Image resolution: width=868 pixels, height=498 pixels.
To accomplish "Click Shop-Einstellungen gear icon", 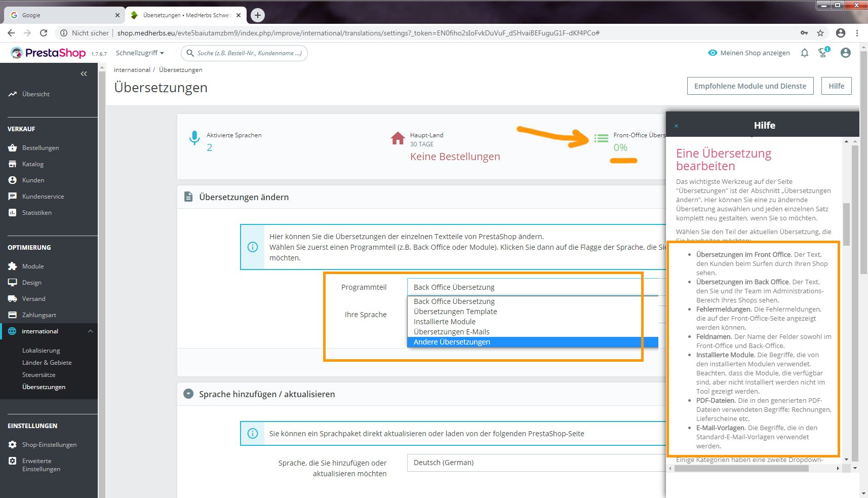I will [x=12, y=445].
